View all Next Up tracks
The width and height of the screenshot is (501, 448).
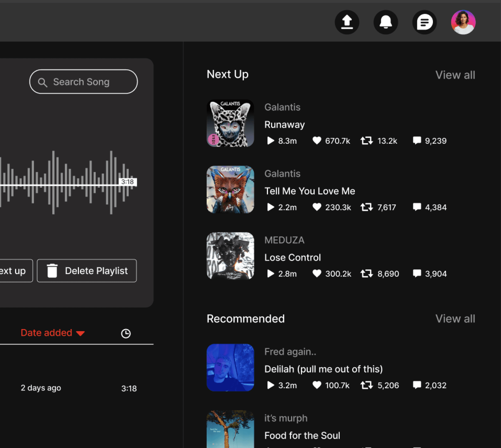pyautogui.click(x=455, y=75)
